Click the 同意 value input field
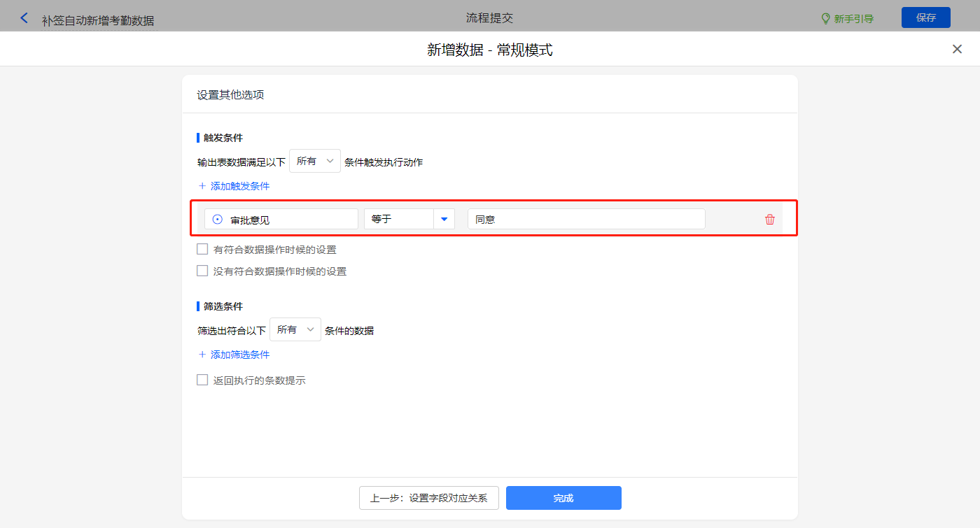This screenshot has height=528, width=980. point(586,220)
